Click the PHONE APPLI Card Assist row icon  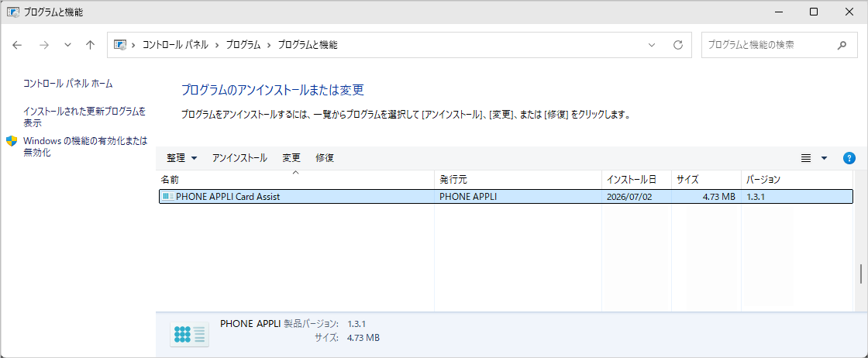167,196
